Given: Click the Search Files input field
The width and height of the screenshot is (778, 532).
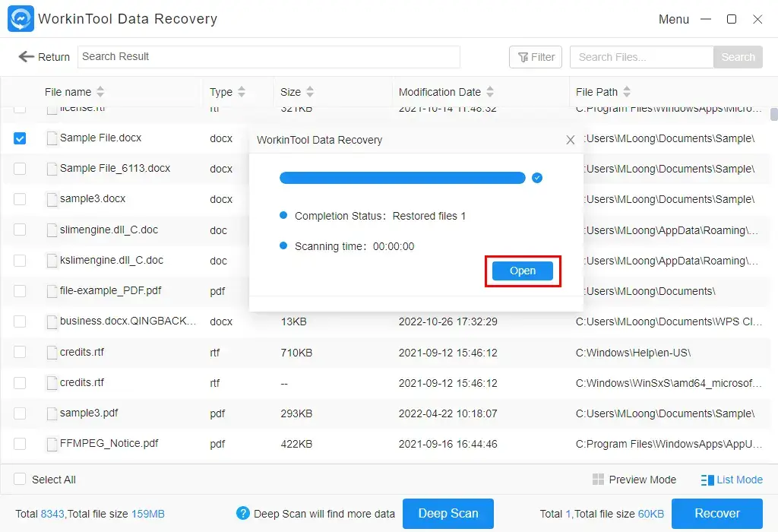Looking at the screenshot, I should [641, 57].
